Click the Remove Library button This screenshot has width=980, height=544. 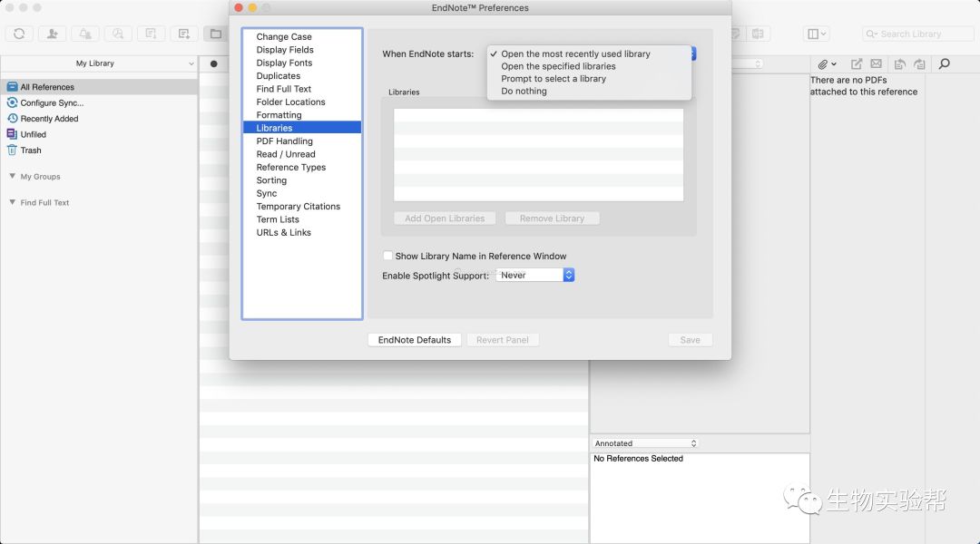tap(552, 218)
